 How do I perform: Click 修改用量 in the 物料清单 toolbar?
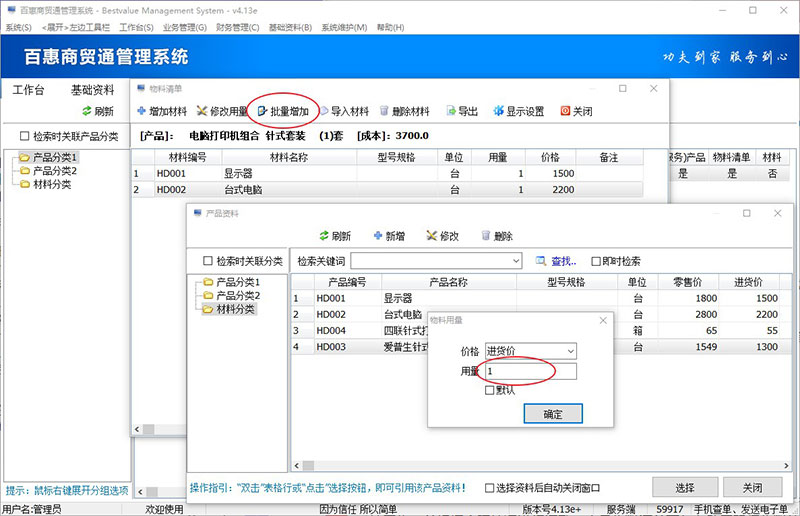[x=222, y=111]
